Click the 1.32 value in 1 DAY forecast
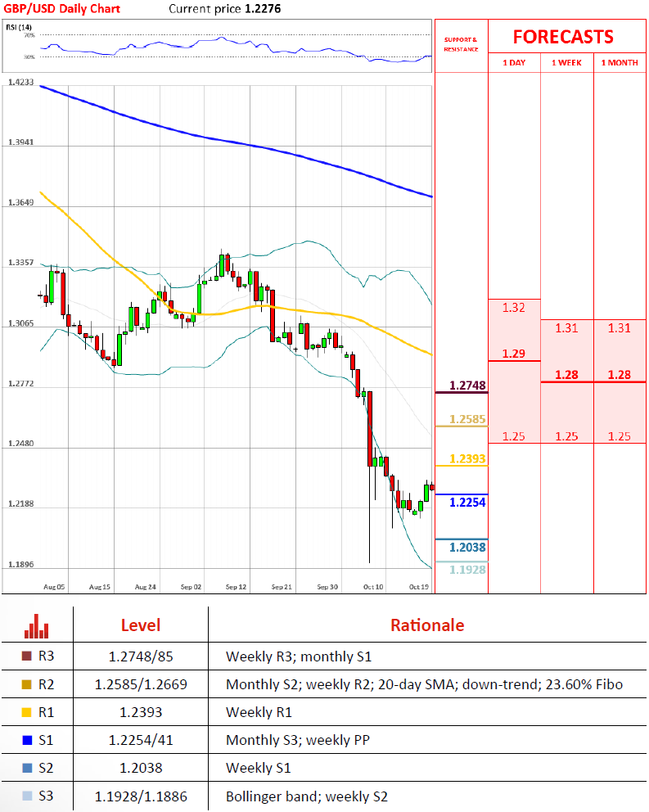 514,308
